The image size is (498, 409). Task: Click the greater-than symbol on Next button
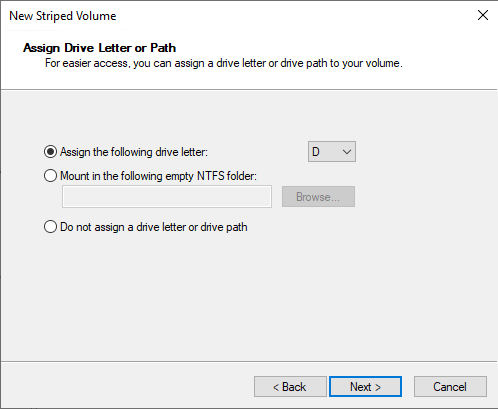(x=378, y=387)
